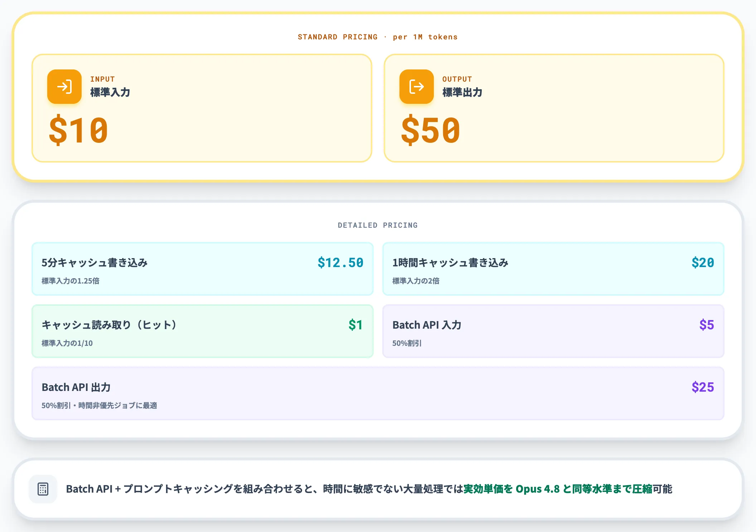Viewport: 756px width, 532px height.
Task: Click the INPUT label above 標準入力
Action: pos(102,79)
